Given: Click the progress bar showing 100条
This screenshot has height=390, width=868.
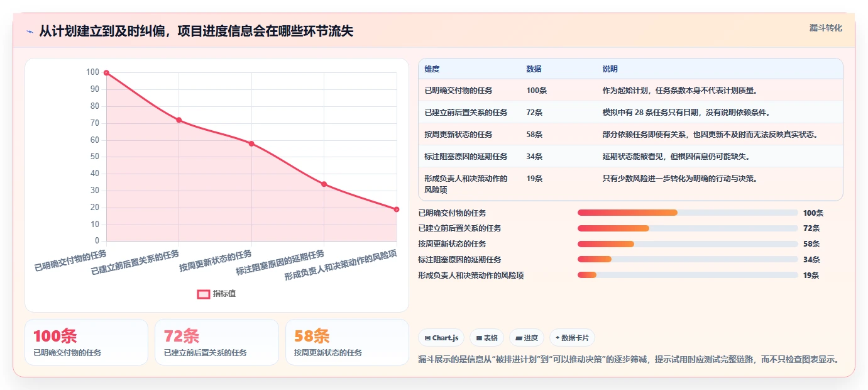Looking at the screenshot, I should coord(688,213).
